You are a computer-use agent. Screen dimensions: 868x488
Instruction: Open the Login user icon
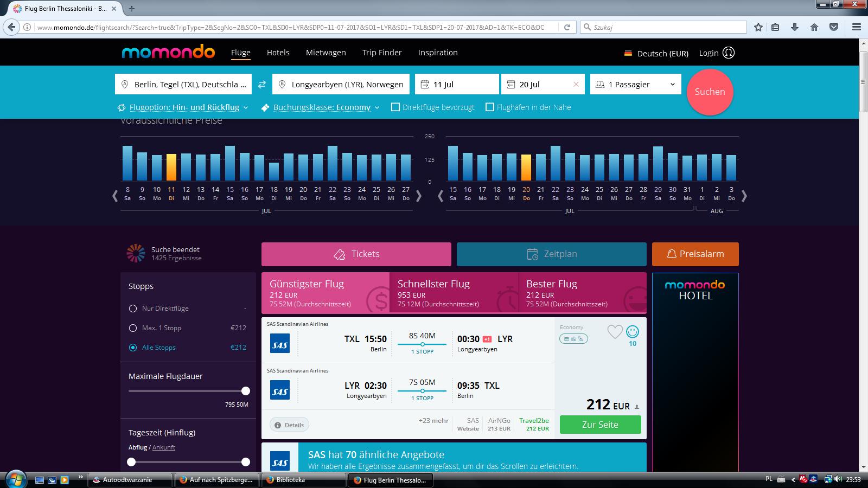point(729,53)
